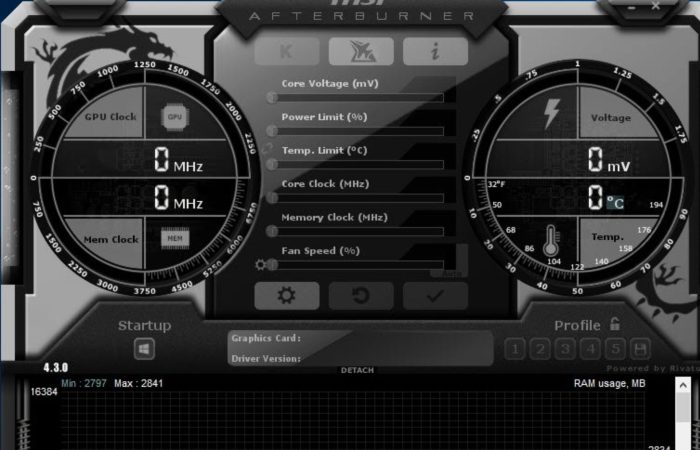
Task: Click the save profile floppy disk icon
Action: pos(640,349)
